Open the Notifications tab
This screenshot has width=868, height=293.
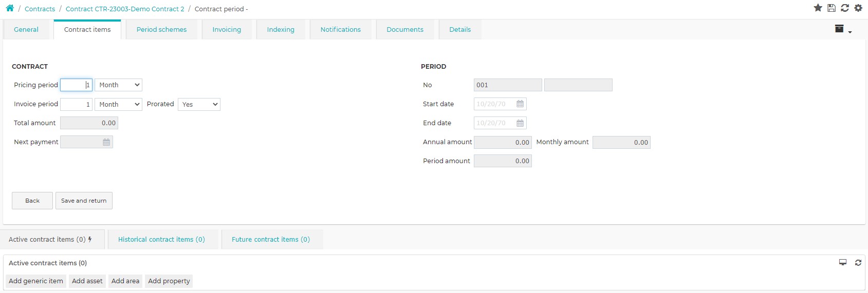click(341, 30)
